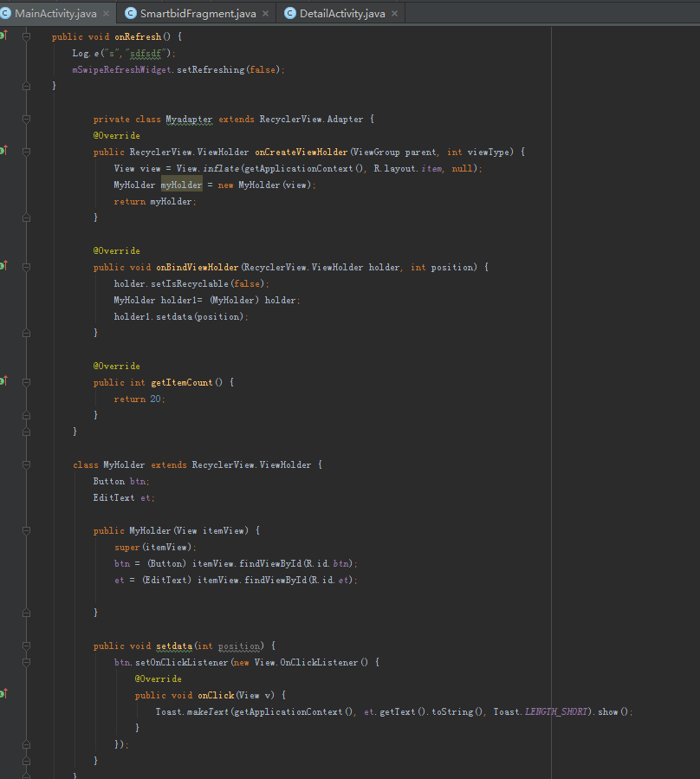Click the @Override annotation above getItemCount
The height and width of the screenshot is (779, 700).
pos(117,367)
